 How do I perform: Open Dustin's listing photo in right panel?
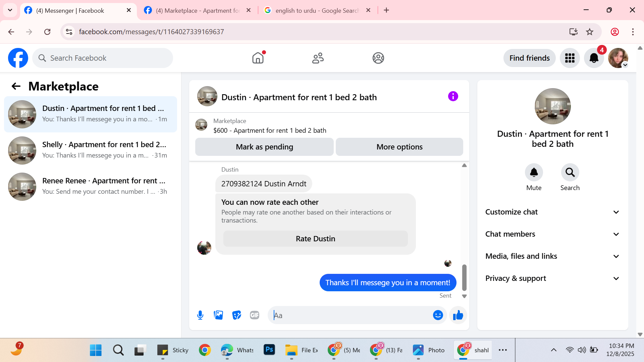[552, 106]
